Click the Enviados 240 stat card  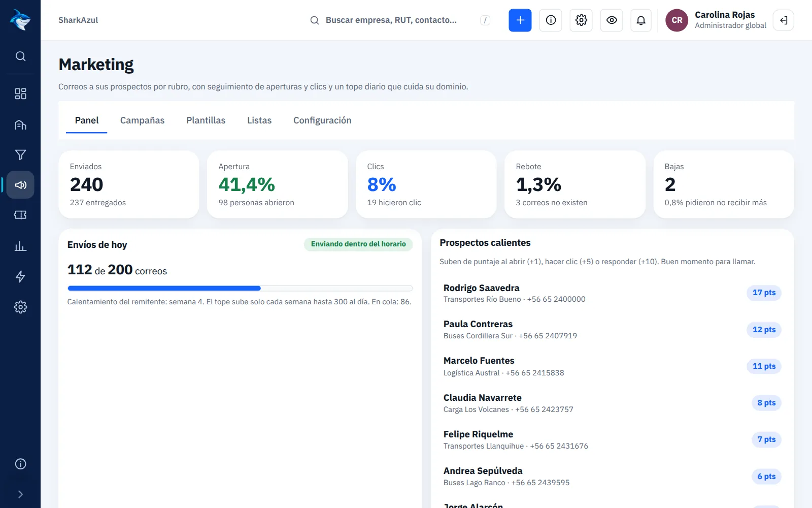coord(129,184)
